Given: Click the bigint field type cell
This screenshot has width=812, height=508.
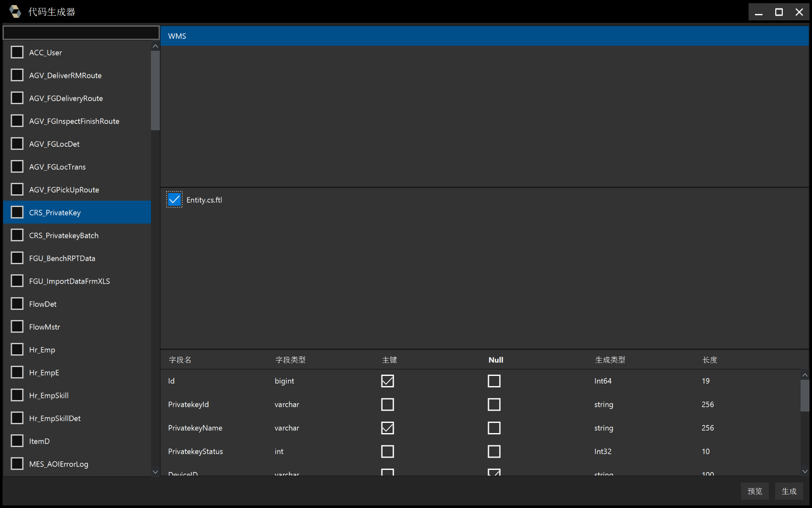Looking at the screenshot, I should click(x=284, y=381).
